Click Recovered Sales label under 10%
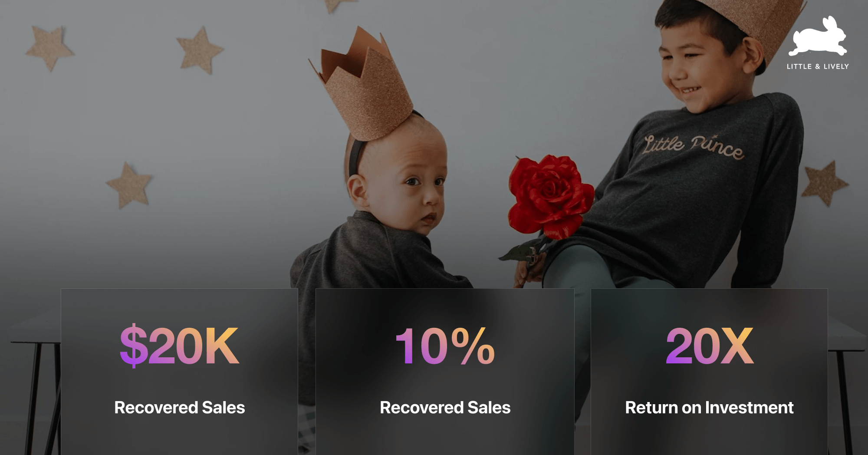This screenshot has height=455, width=868. (x=445, y=408)
